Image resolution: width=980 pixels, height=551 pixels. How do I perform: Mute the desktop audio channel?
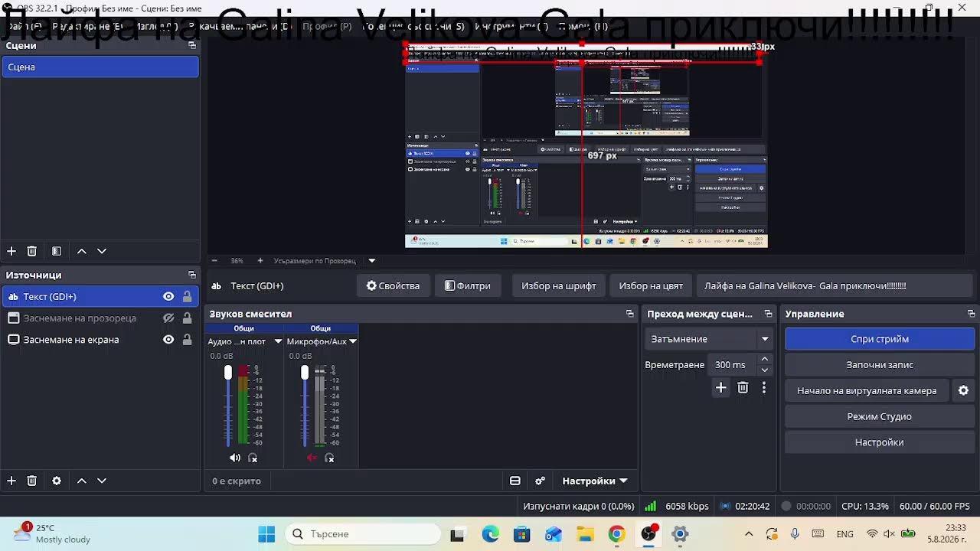pyautogui.click(x=235, y=458)
